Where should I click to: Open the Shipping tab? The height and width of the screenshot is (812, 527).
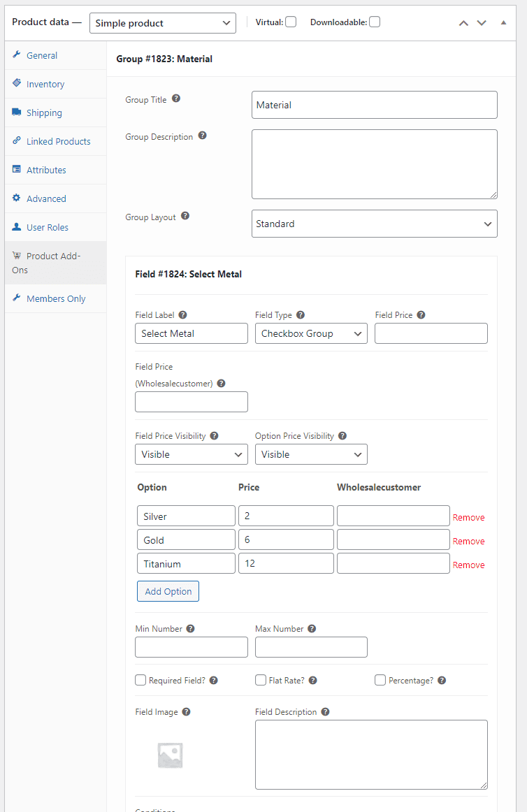(56, 113)
